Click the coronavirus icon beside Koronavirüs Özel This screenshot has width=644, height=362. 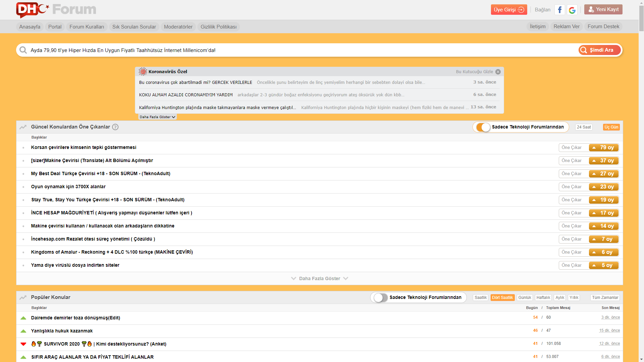tap(143, 71)
